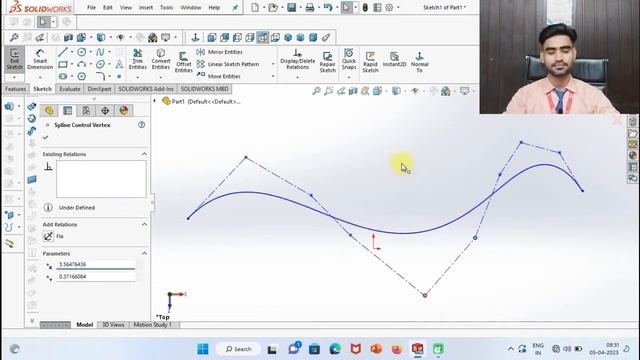The image size is (640, 360).
Task: Switch to the SOLIDWORKS MBD tab
Action: tap(204, 89)
